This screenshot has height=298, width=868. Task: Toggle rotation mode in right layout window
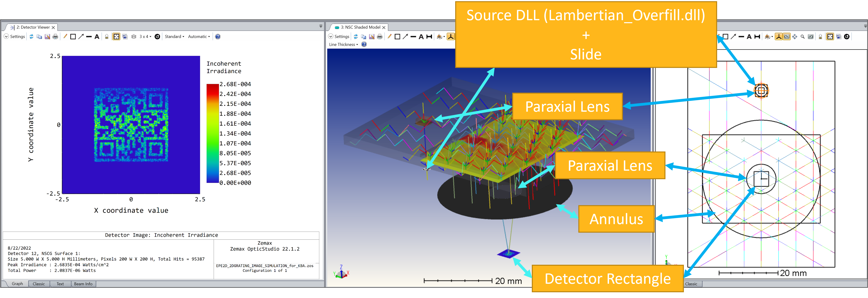point(787,36)
